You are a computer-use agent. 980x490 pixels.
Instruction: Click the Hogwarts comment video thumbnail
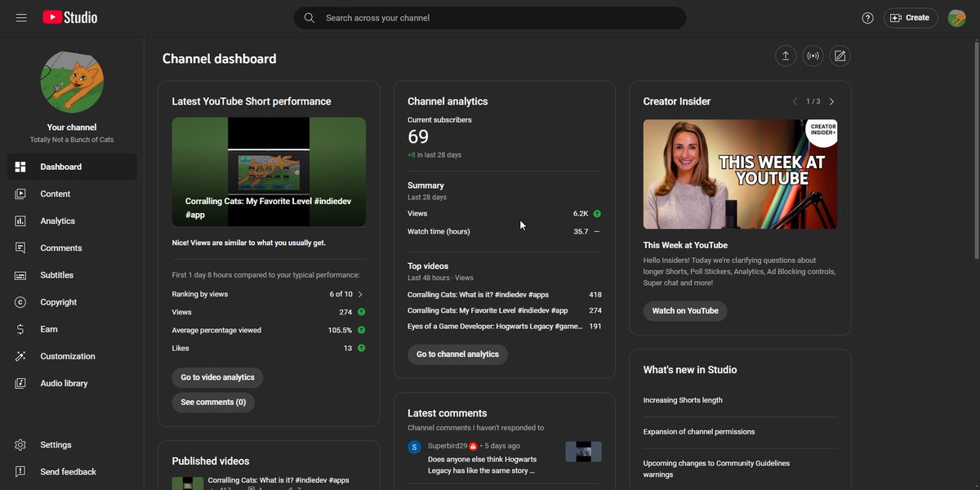(583, 452)
